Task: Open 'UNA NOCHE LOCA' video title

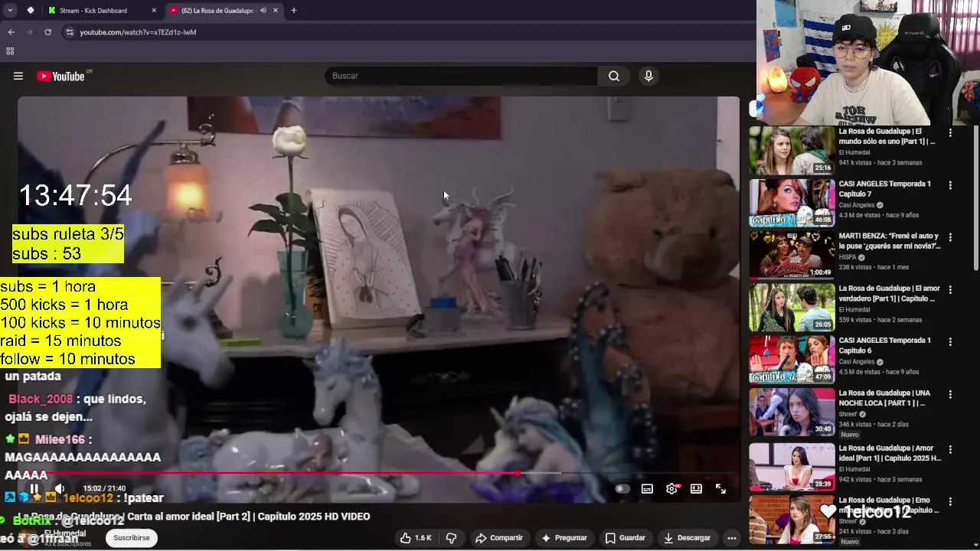Action: (x=885, y=398)
